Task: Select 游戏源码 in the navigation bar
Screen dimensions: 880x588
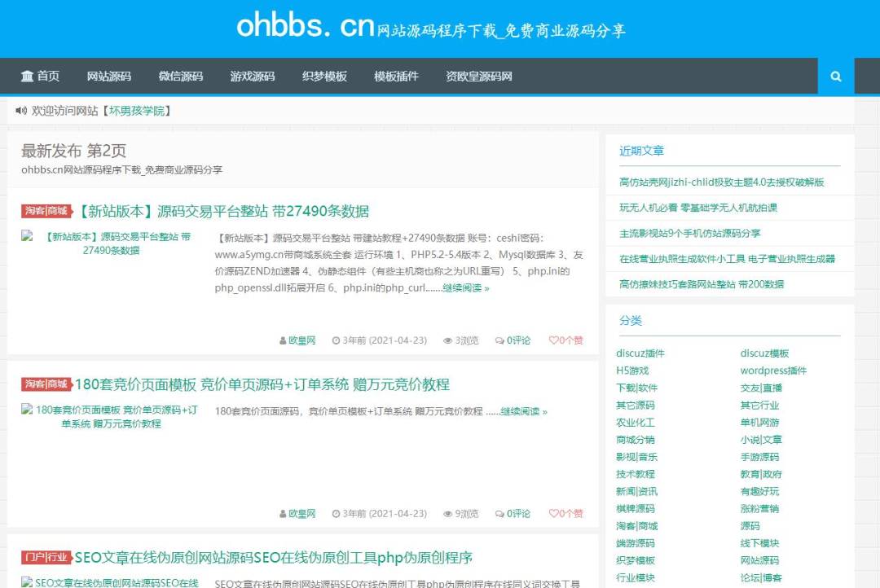Action: 253,77
